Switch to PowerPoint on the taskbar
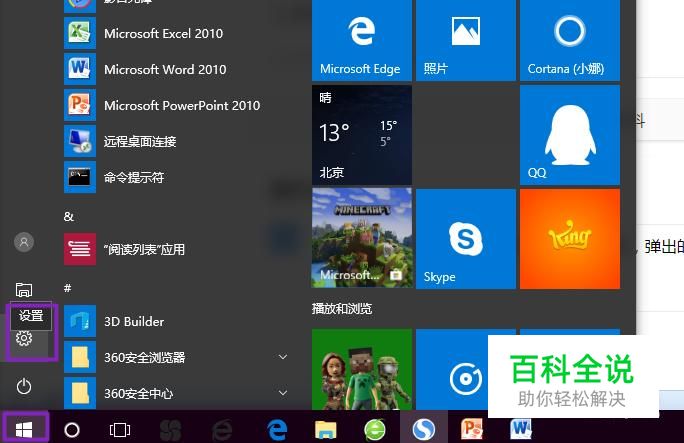The height and width of the screenshot is (443, 684). (x=472, y=430)
